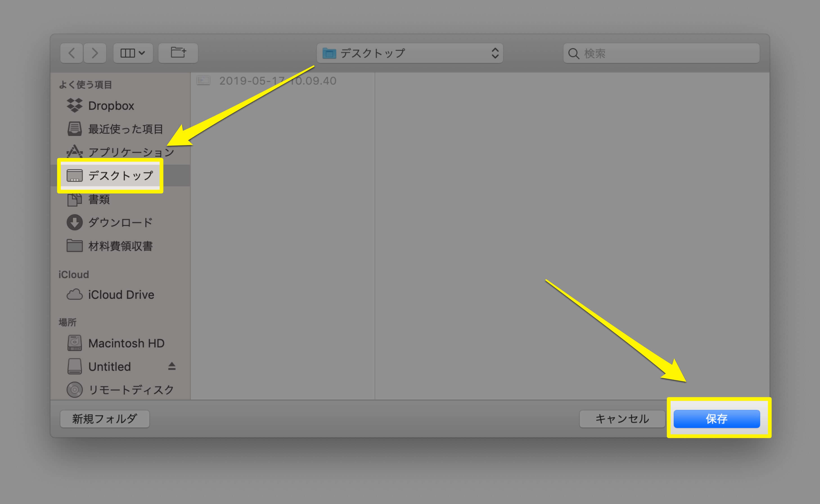Click the Dropbox logo icon

[x=75, y=105]
